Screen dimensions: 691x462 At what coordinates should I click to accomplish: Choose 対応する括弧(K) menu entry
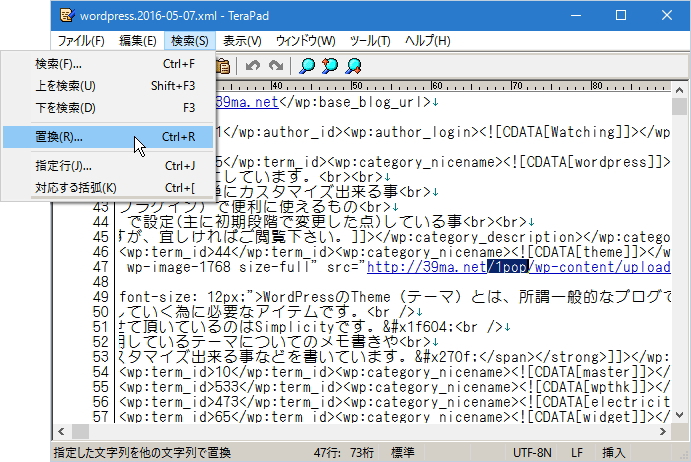(x=108, y=188)
